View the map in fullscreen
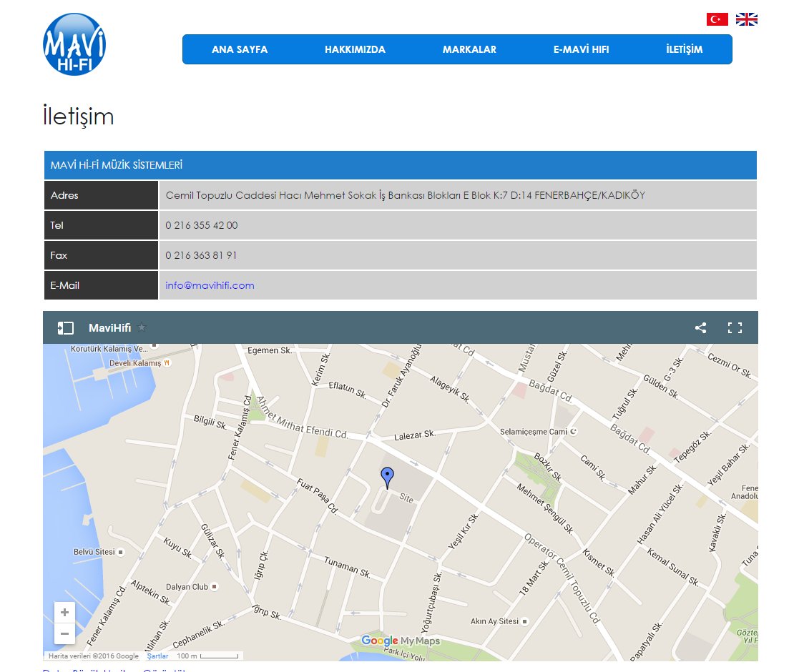 pyautogui.click(x=735, y=328)
